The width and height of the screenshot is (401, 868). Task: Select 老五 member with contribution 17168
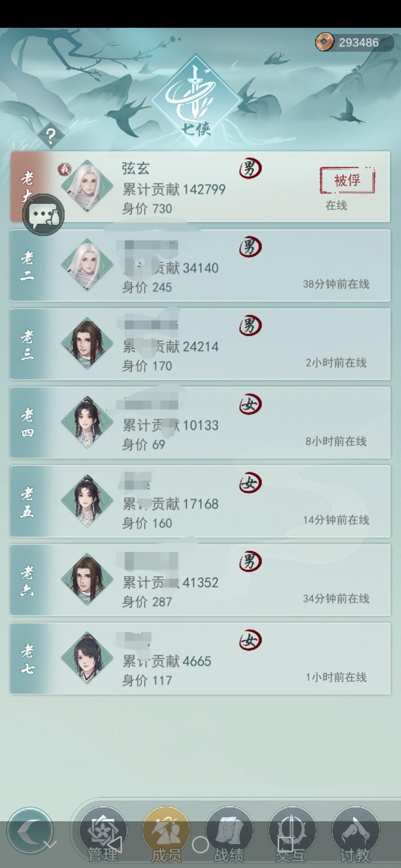pos(200,501)
